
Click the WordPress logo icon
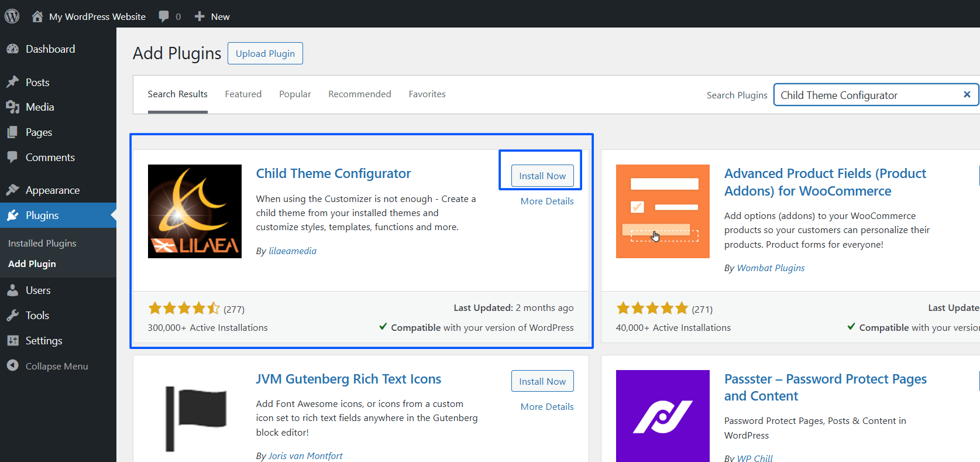pyautogui.click(x=12, y=16)
